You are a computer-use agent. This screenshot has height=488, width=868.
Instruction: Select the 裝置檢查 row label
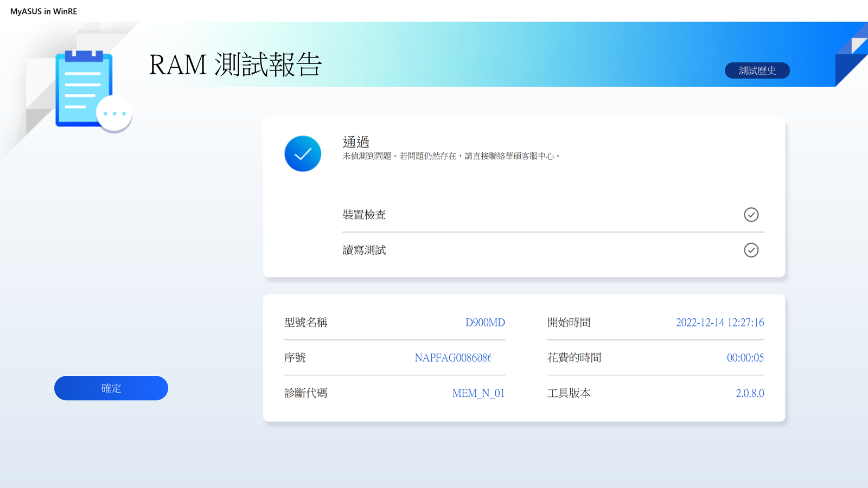(364, 215)
